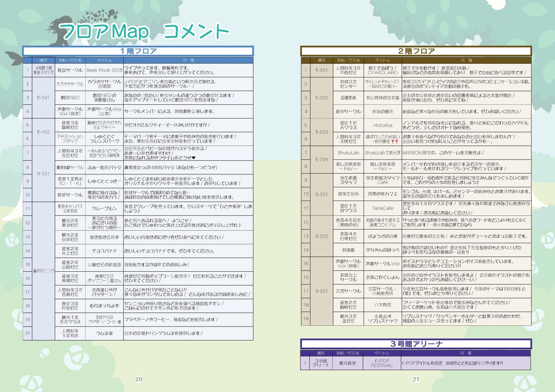Click the "八木商店" title cell

[383, 305]
